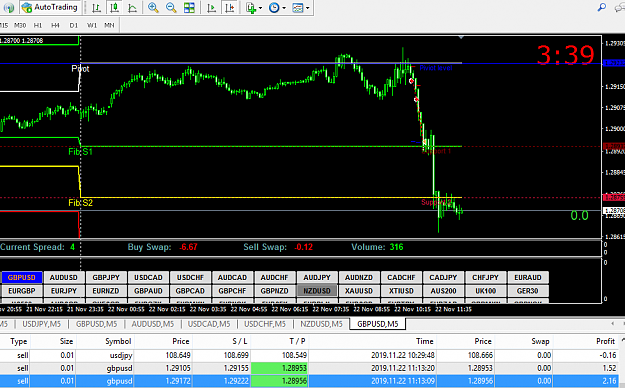The width and height of the screenshot is (625, 388).
Task: Click the chart shift triangle marker
Action: coord(461,37)
